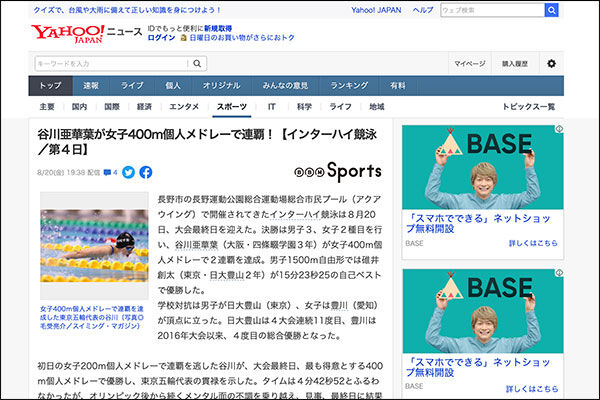Open the swimmer photo thumbnail
The width and height of the screenshot is (600, 400).
tap(94, 246)
